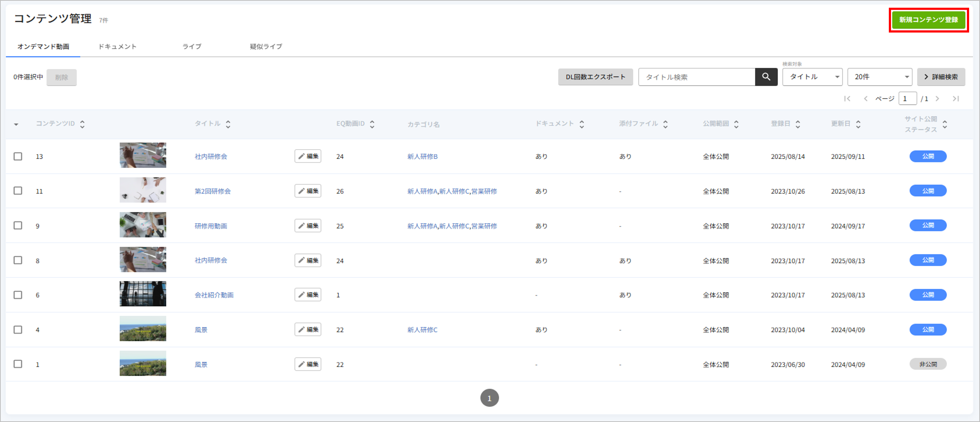Click 2025/09/11 update date cell

(848, 156)
